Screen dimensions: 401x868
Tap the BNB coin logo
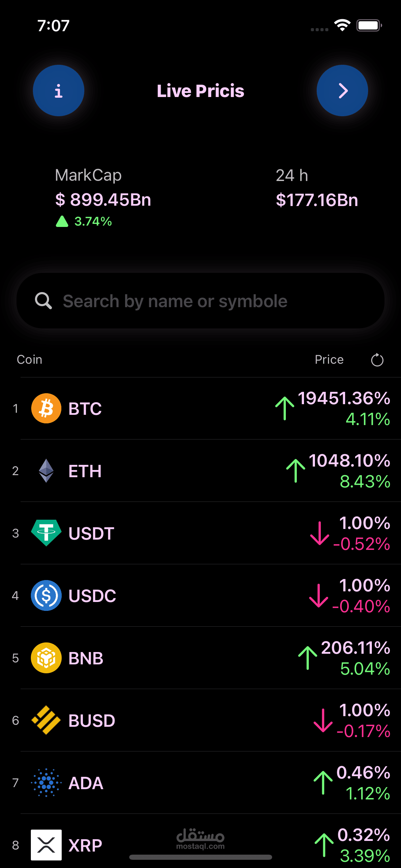coord(46,658)
